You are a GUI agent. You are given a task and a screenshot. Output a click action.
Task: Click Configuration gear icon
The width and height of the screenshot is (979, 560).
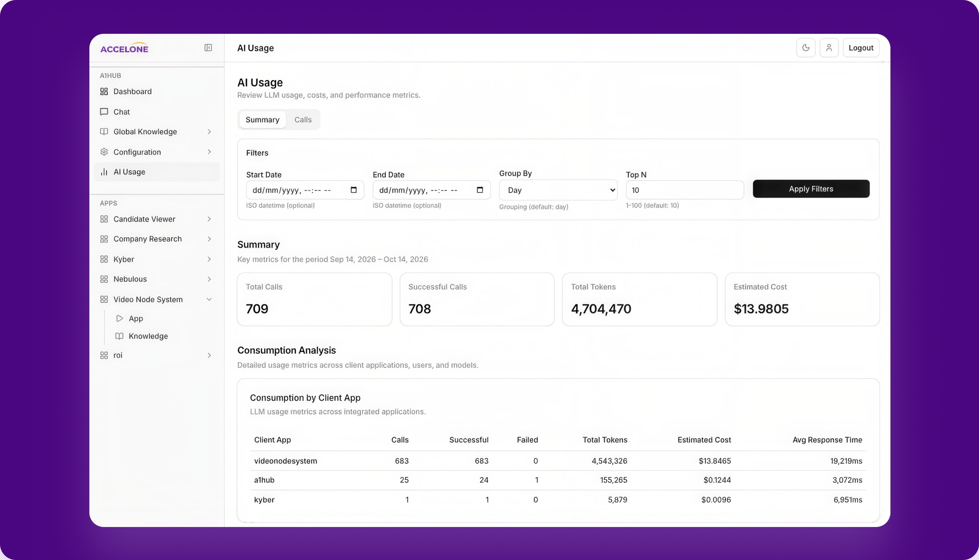[104, 152]
